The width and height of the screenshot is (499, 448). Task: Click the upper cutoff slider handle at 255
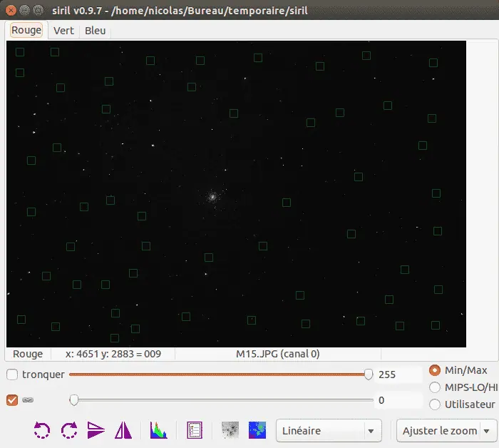click(x=369, y=375)
